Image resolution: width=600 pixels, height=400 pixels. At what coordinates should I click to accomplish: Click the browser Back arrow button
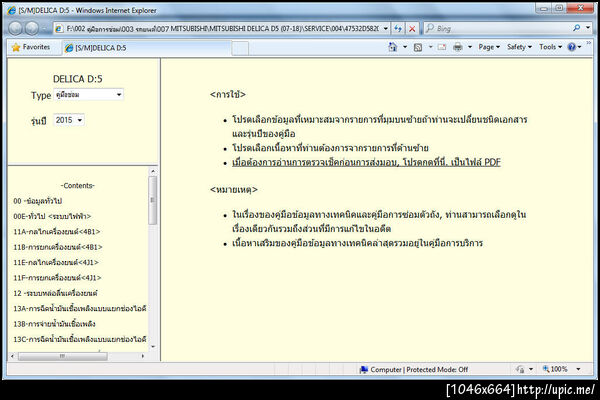[15, 28]
